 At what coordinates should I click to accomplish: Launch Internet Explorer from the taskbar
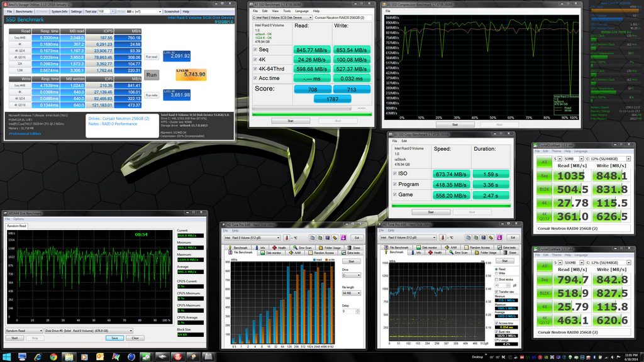point(38,357)
